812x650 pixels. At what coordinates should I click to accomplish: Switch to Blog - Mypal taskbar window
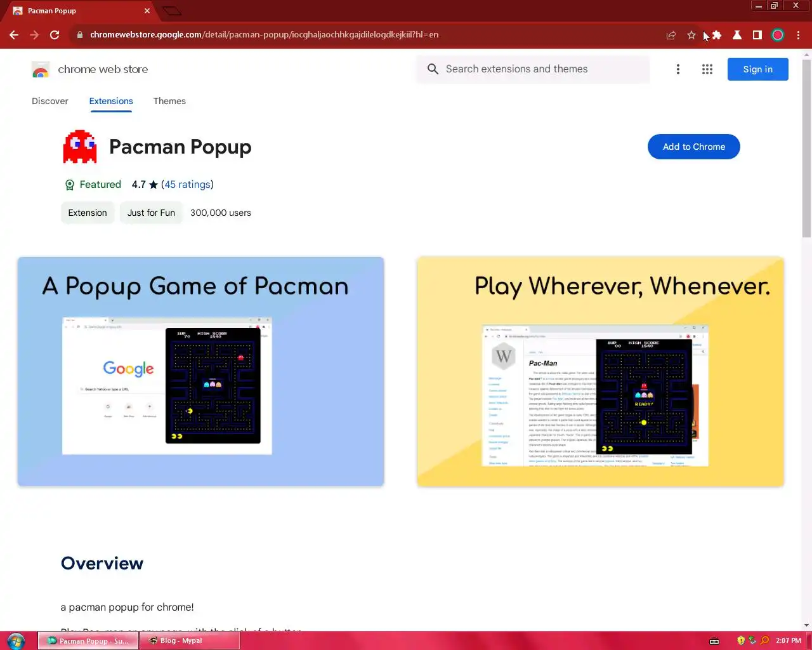click(190, 640)
